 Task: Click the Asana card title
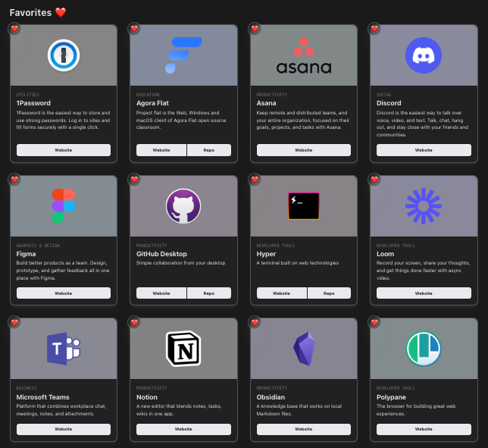tap(267, 103)
